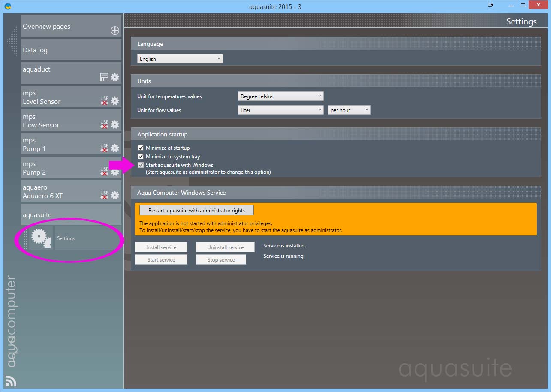Open the per hour time unit dropdown
The image size is (551, 392).
pos(349,110)
